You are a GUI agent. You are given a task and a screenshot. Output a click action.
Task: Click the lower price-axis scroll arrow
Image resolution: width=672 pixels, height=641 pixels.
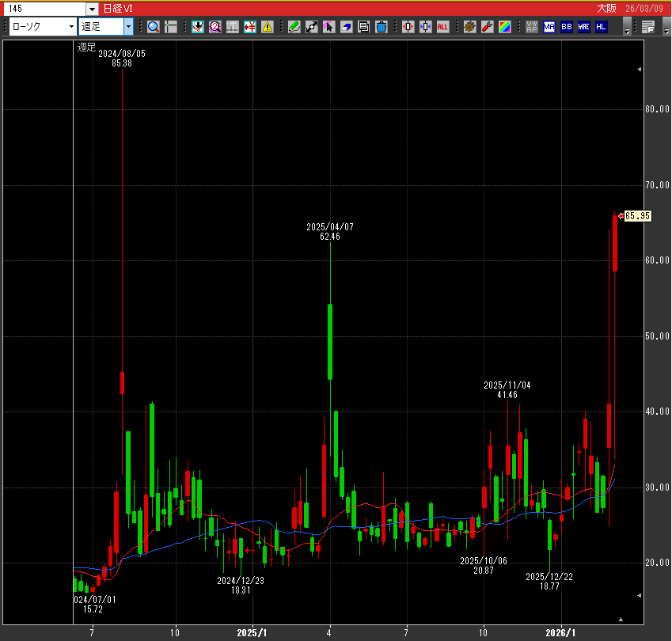pyautogui.click(x=639, y=595)
